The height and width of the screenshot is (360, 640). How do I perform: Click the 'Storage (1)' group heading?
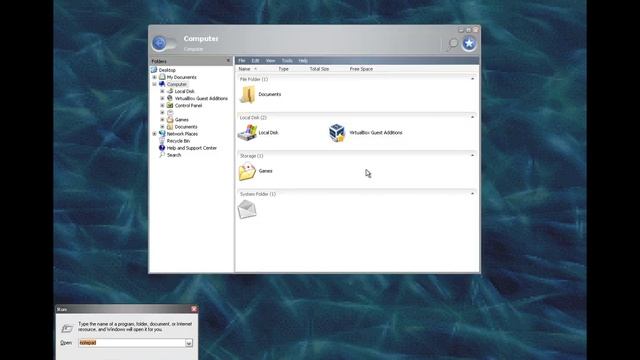pos(251,156)
